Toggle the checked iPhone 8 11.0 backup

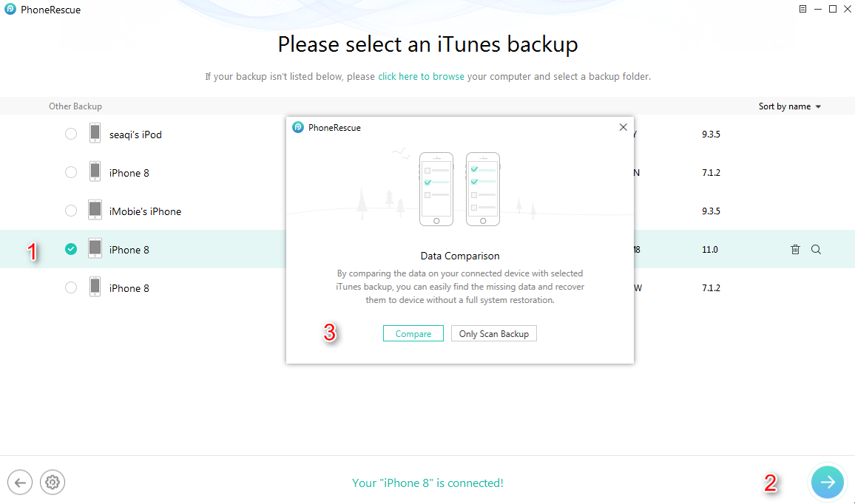click(71, 249)
